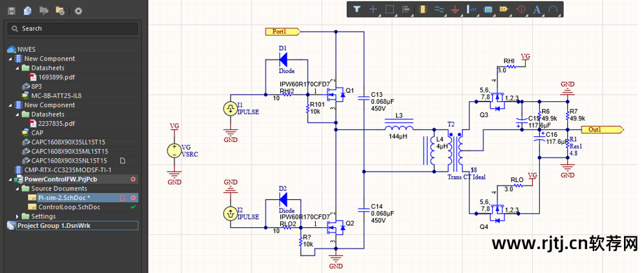Select MOSFET Q1 symbol
This screenshot has width=644, height=273.
point(336,96)
